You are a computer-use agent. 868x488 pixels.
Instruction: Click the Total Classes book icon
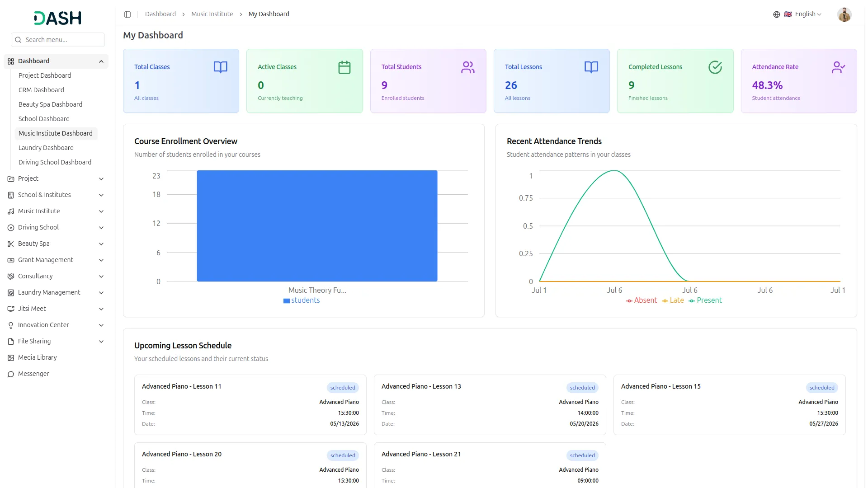[221, 67]
